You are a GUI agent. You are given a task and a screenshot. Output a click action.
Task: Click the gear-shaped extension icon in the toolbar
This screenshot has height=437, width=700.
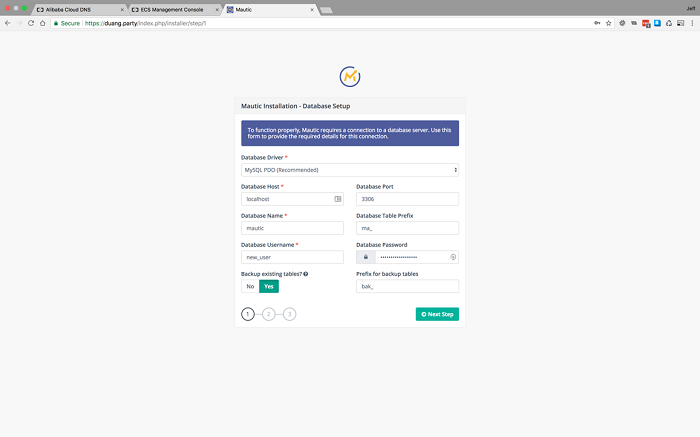pos(622,23)
